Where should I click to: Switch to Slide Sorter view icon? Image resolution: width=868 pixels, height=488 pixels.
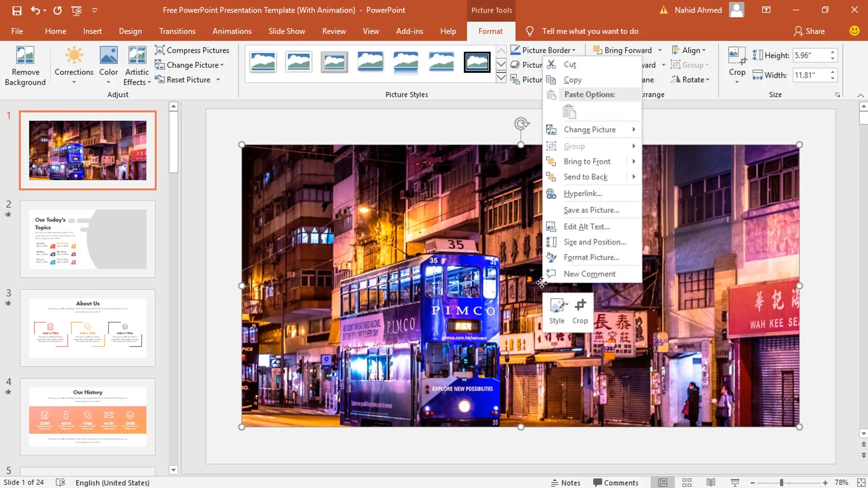687,483
